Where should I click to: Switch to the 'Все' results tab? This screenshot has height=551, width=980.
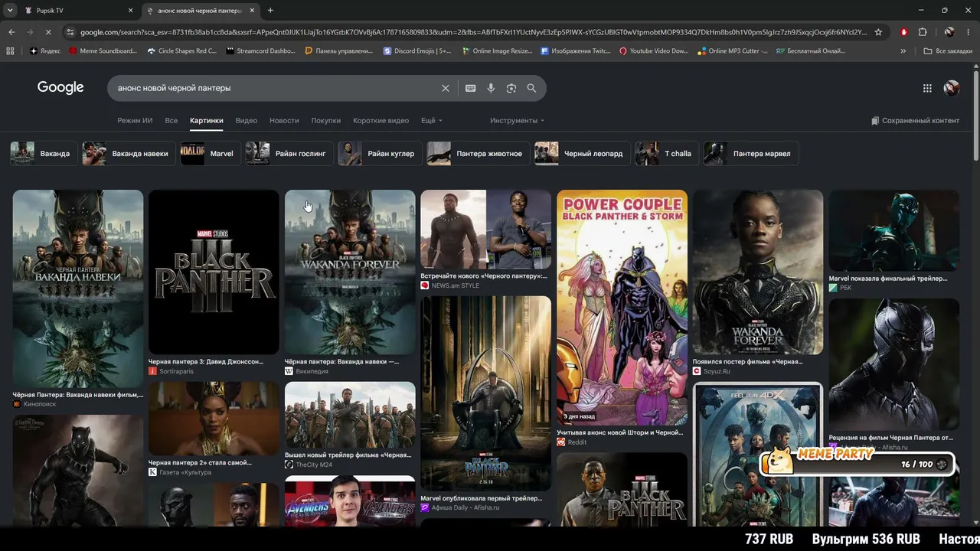tap(171, 121)
